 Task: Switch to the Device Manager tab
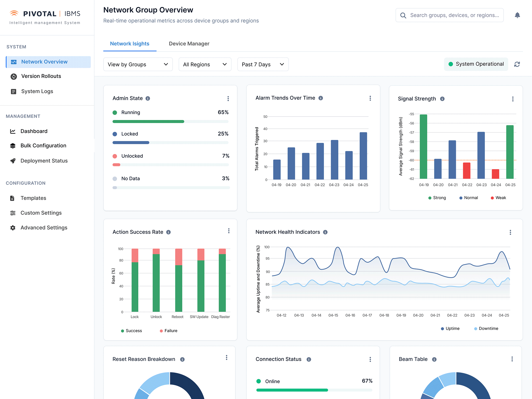click(189, 44)
